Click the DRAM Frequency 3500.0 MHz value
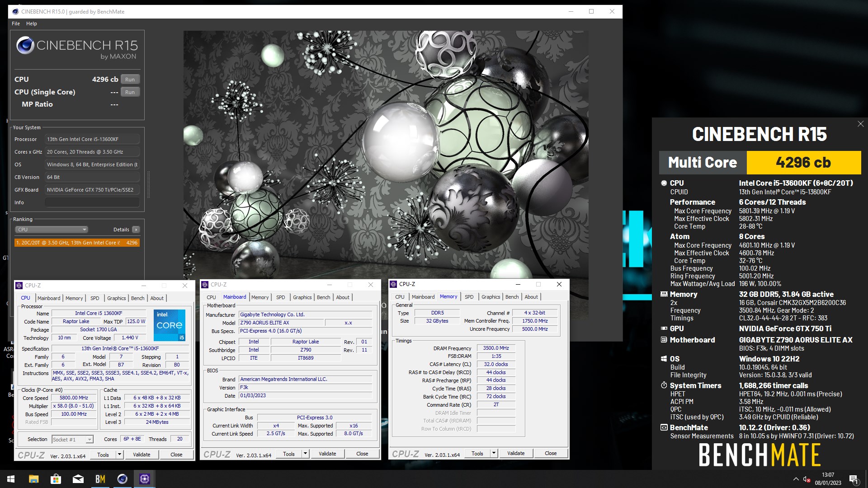The height and width of the screenshot is (488, 868). click(496, 348)
